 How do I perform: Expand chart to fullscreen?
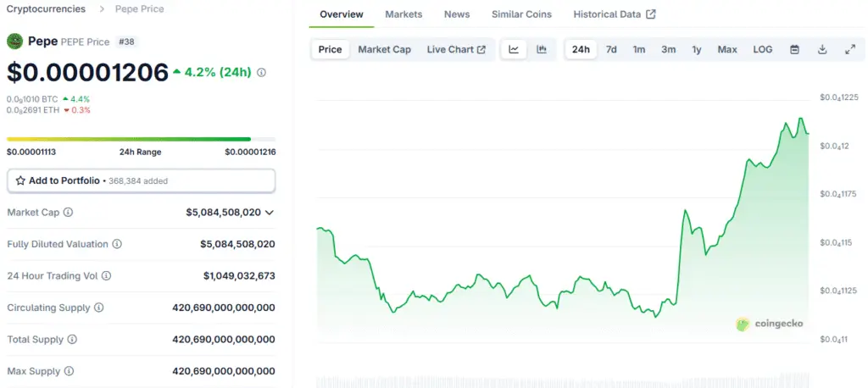[850, 49]
